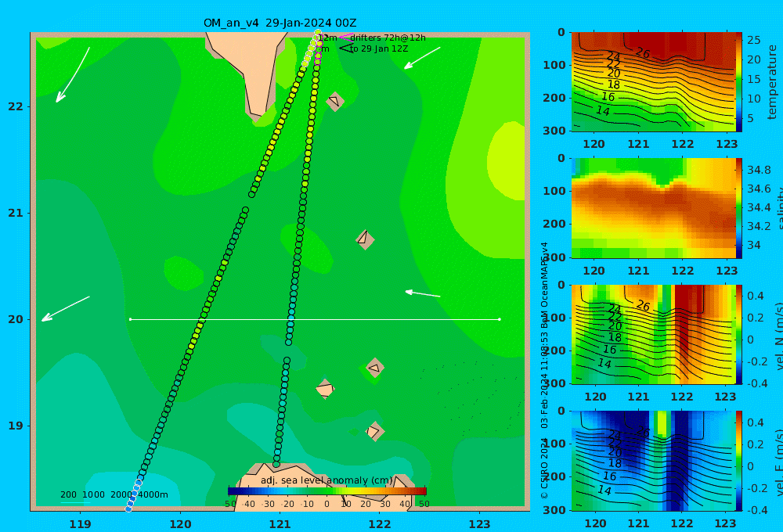Click the '26' contour label in the temperature panel

pyautogui.click(x=643, y=52)
